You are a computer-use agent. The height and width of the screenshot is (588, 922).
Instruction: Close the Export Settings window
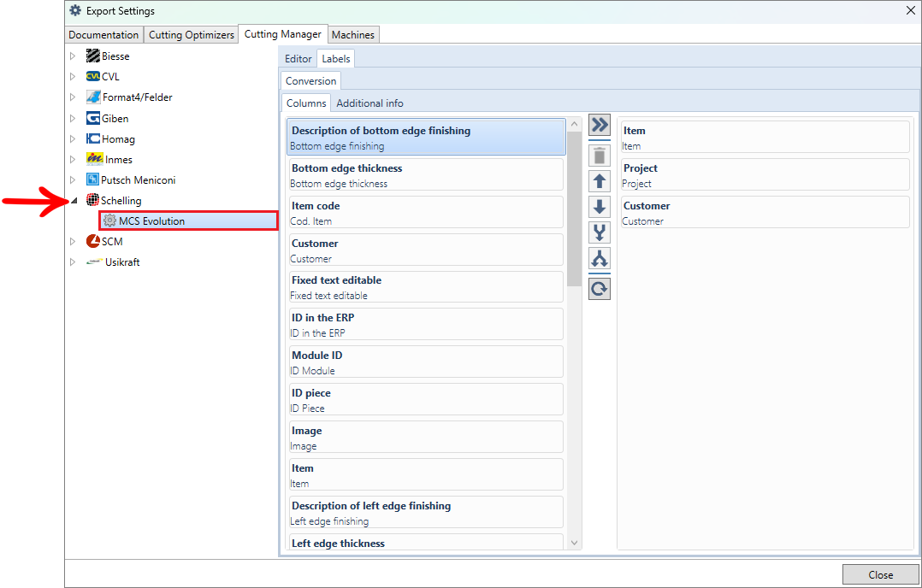pyautogui.click(x=911, y=10)
